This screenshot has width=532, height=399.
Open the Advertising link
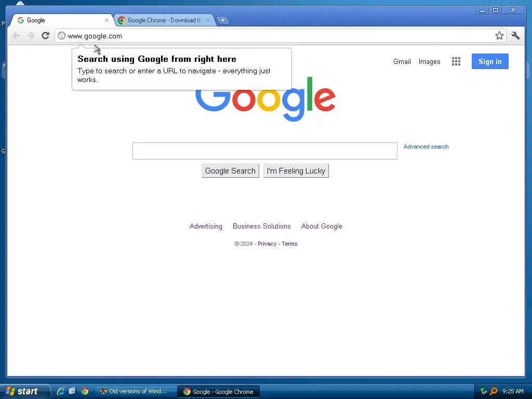206,227
